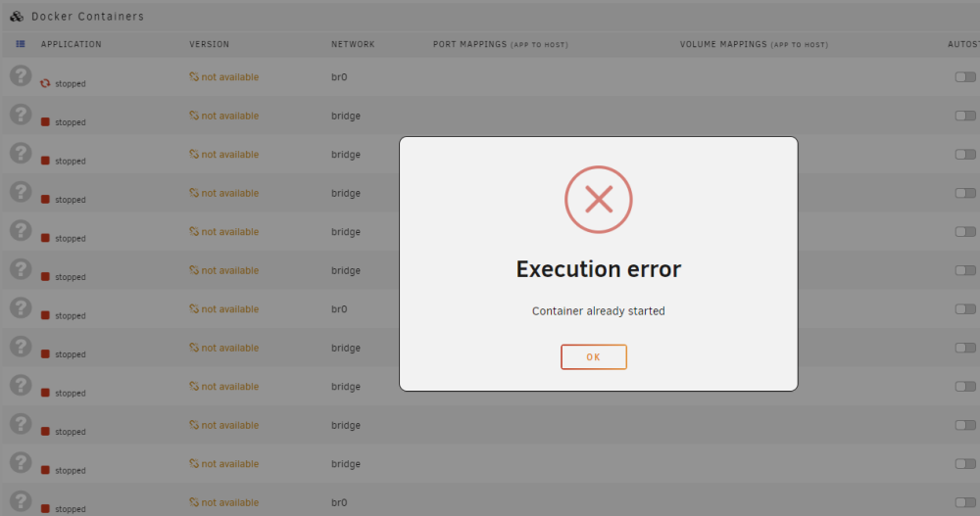Click 'not available' link in bottom visible row

[x=230, y=502]
